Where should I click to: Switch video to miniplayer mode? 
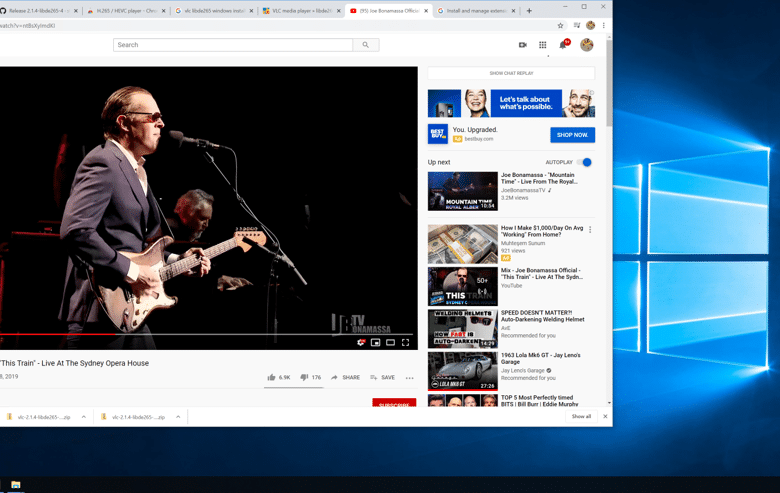(x=376, y=342)
